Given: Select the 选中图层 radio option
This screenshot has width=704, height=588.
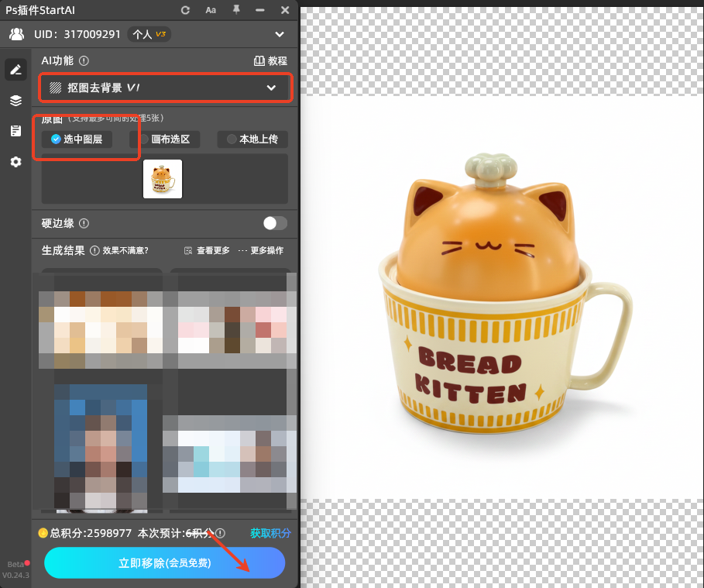Looking at the screenshot, I should pos(77,139).
